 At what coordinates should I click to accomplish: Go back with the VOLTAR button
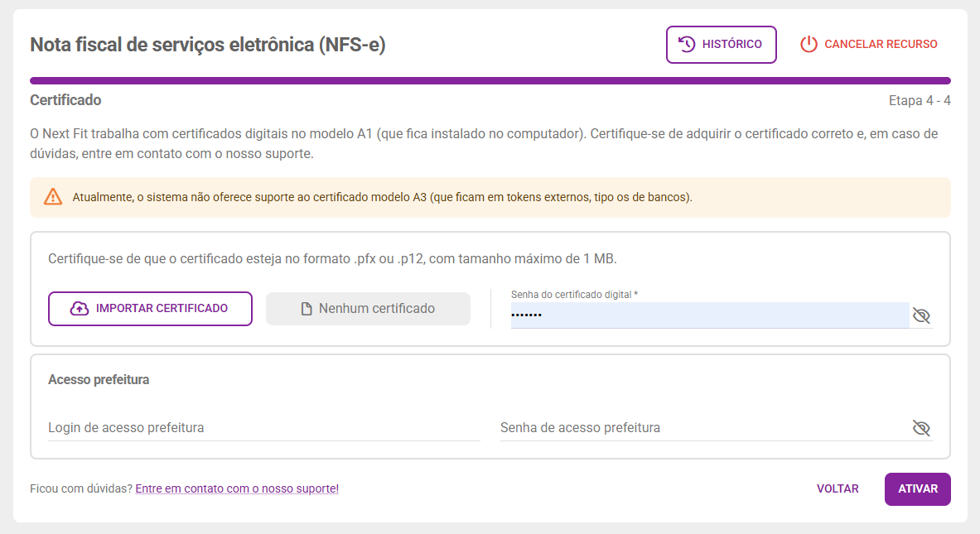838,488
